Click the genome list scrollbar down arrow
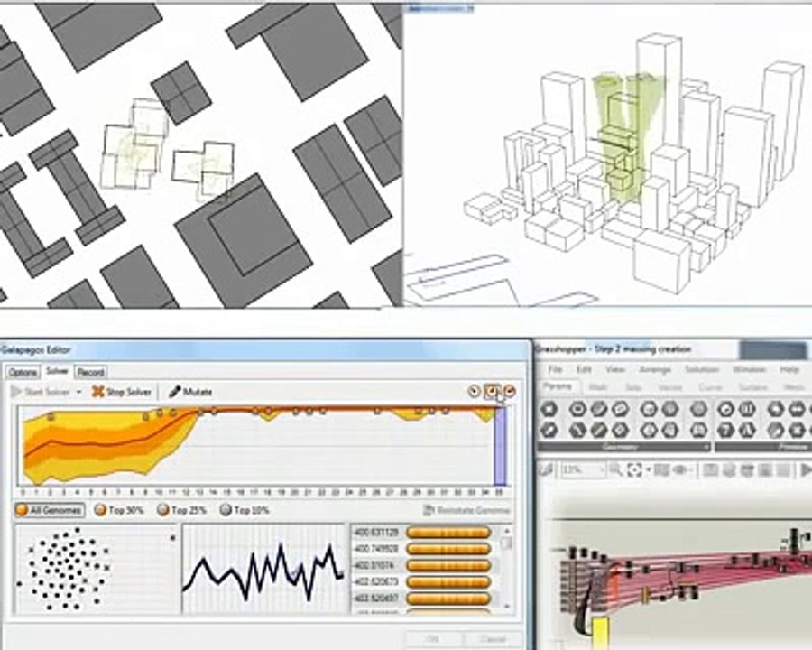The image size is (812, 650). pyautogui.click(x=507, y=606)
